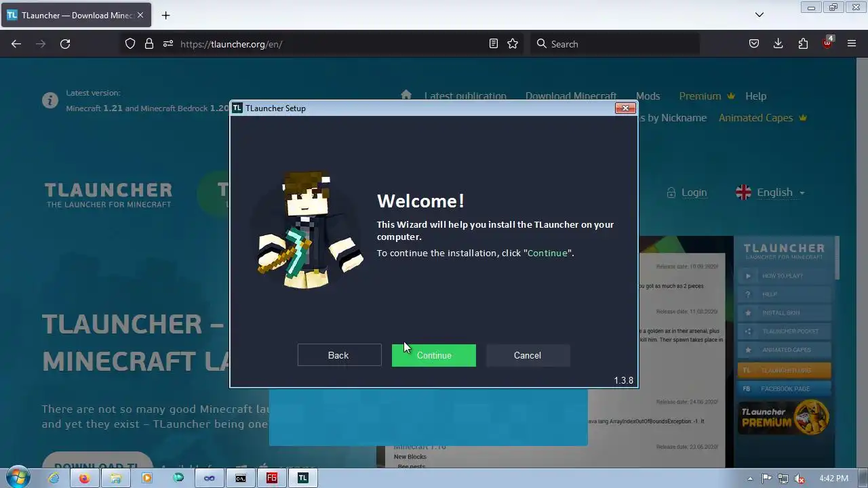This screenshot has width=868, height=488.
Task: Open the Firefox extensions puzzle icon
Action: (x=803, y=43)
